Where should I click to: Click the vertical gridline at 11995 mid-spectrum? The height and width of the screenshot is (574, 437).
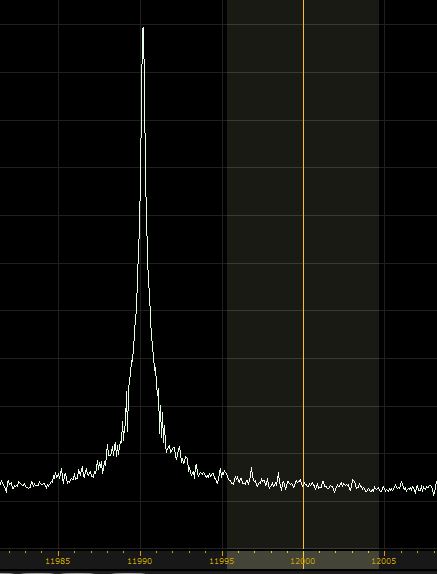(x=223, y=275)
